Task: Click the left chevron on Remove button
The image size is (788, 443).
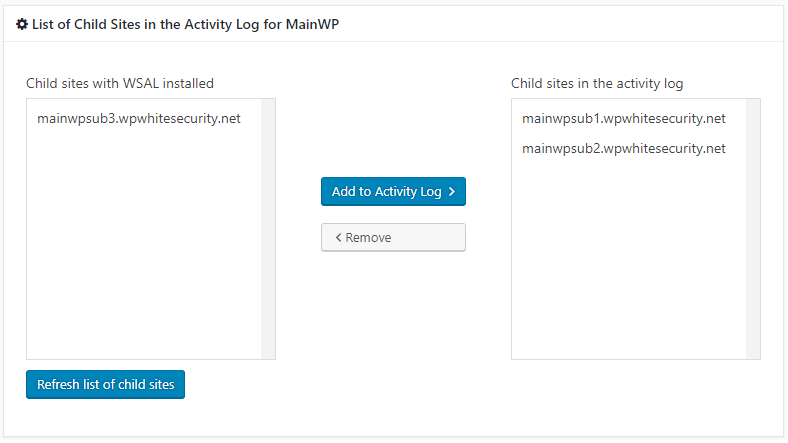Action: 338,238
